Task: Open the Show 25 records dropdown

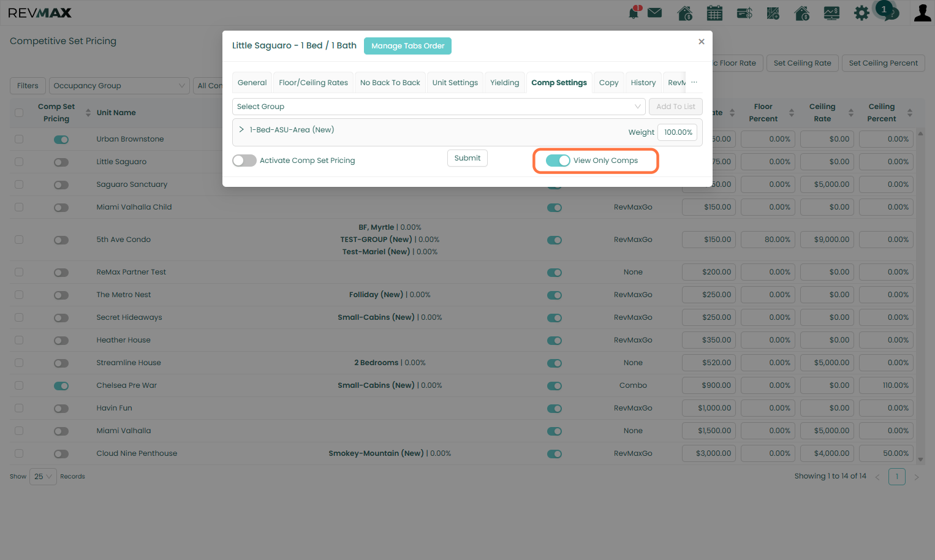Action: pos(43,477)
